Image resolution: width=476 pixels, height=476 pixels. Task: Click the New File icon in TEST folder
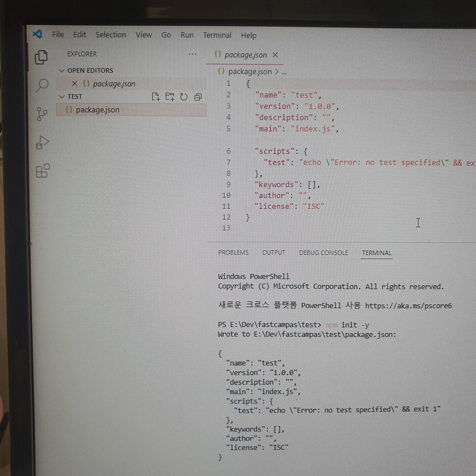[156, 97]
